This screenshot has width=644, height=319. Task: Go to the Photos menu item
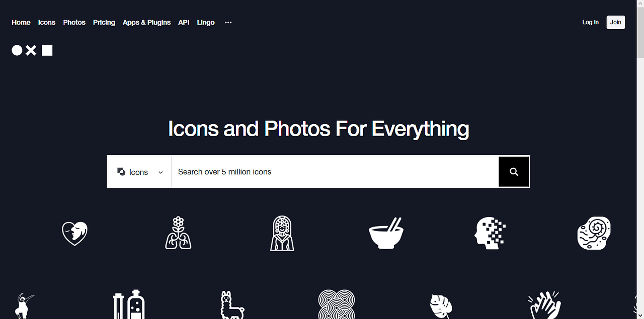[74, 23]
